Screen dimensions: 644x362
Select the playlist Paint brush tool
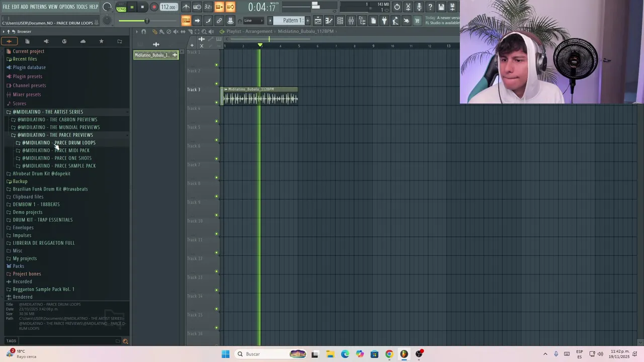tap(162, 32)
